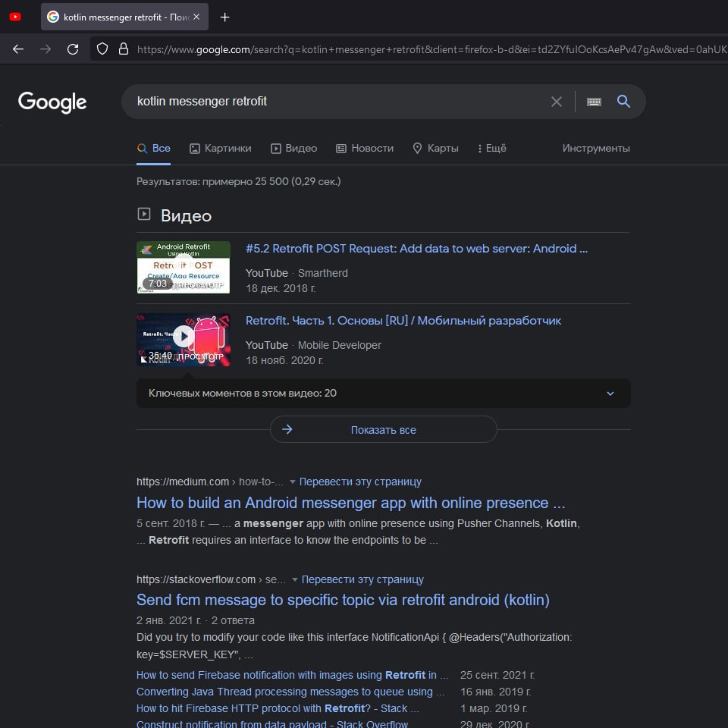Go back to the previous page
Viewport: 728px width, 728px height.
pos(18,49)
